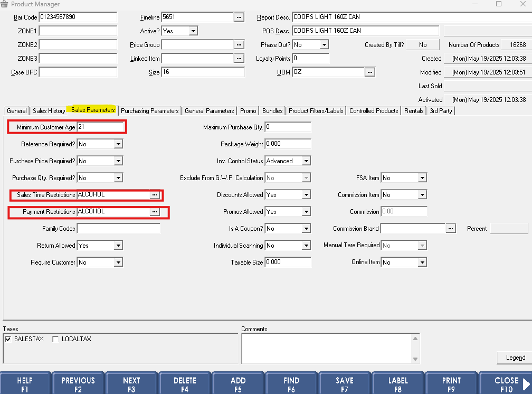Expand the Discounts Allowed dropdown
Image resolution: width=532 pixels, height=394 pixels.
point(306,195)
